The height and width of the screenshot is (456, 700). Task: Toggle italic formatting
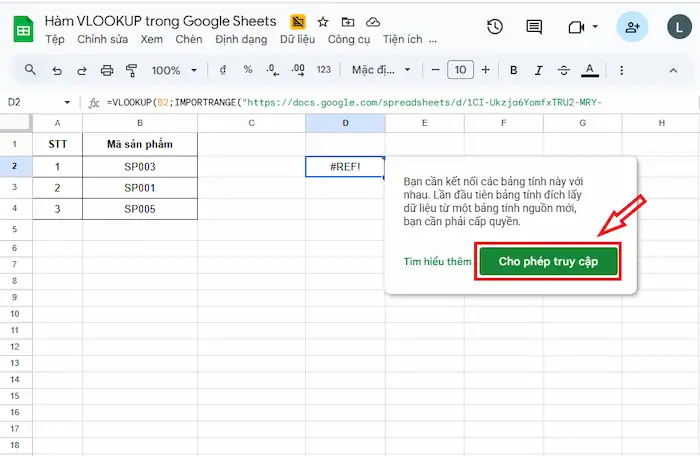[x=539, y=70]
